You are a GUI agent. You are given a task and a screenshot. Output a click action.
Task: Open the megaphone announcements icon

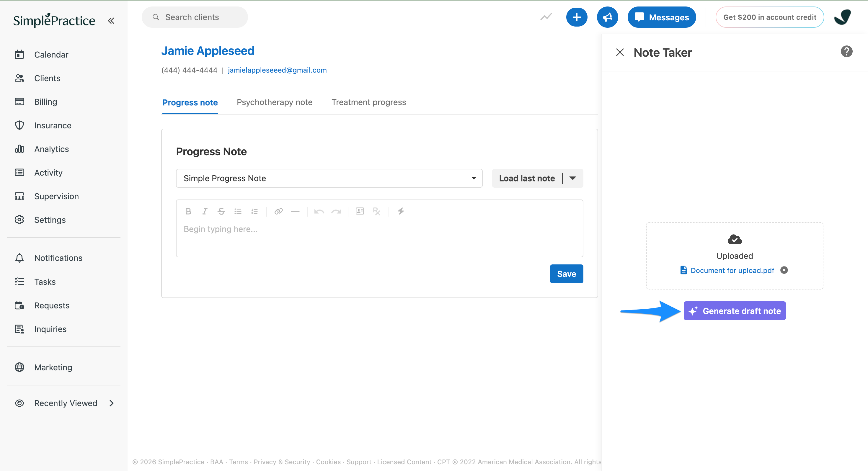pyautogui.click(x=607, y=17)
